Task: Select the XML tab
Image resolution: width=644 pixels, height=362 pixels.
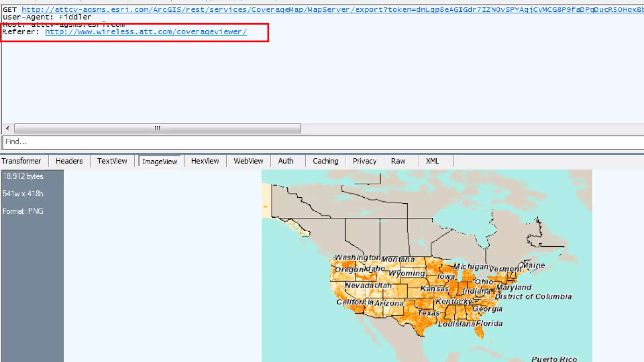Action: pyautogui.click(x=432, y=161)
